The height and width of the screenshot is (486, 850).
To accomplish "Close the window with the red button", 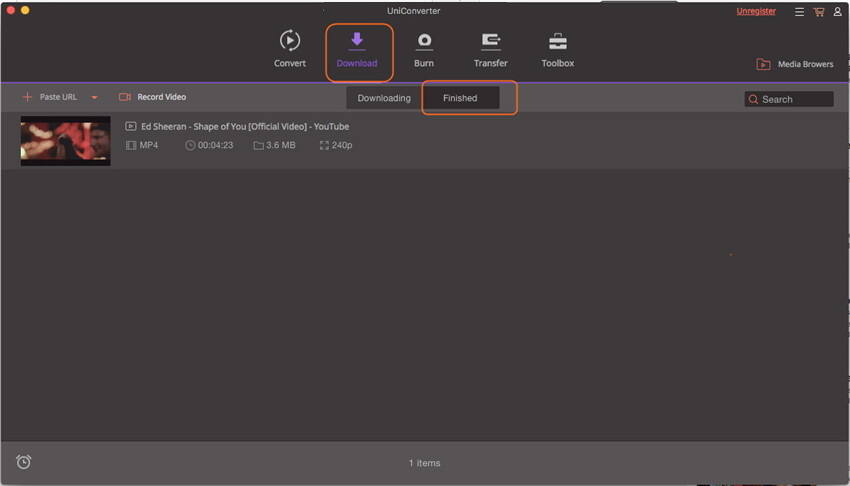I will click(x=10, y=10).
